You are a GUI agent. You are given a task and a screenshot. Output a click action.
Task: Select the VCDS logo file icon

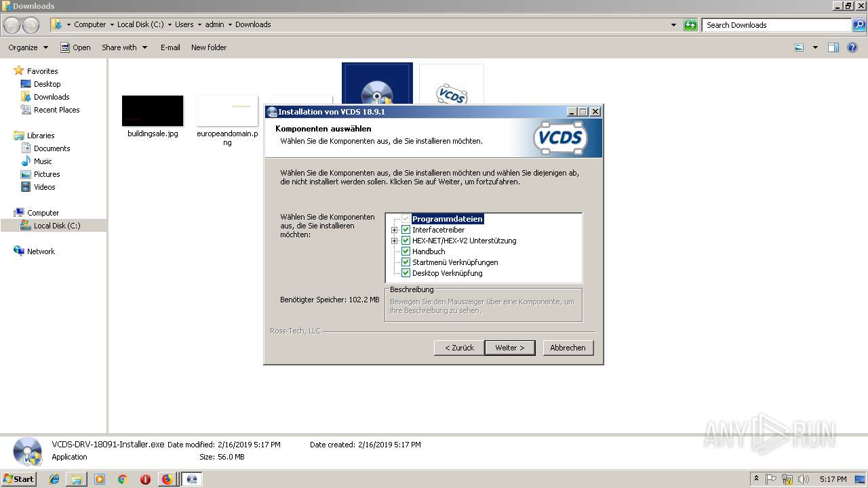pos(452,85)
